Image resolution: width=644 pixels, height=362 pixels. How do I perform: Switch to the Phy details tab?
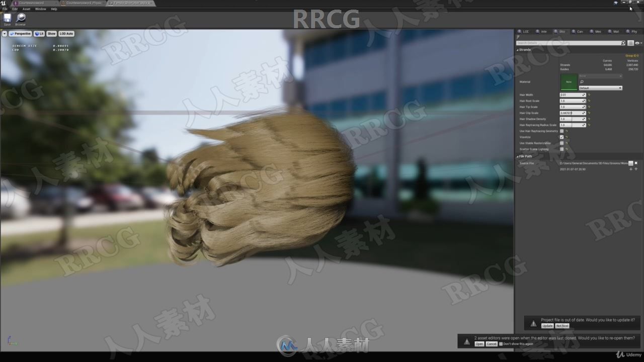coord(632,32)
